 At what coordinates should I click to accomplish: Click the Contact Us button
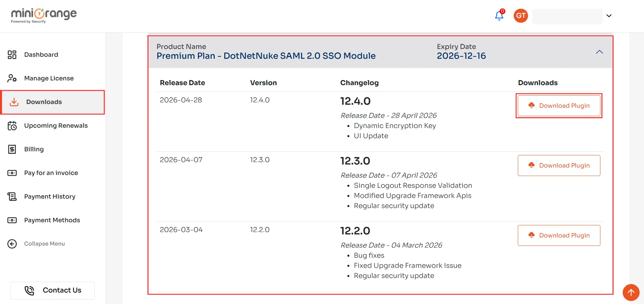click(52, 290)
